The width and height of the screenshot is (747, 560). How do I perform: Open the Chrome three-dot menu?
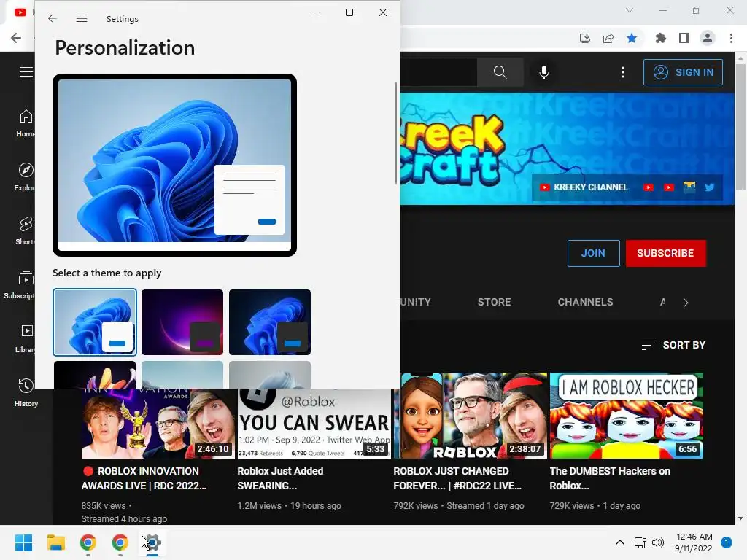click(x=731, y=38)
